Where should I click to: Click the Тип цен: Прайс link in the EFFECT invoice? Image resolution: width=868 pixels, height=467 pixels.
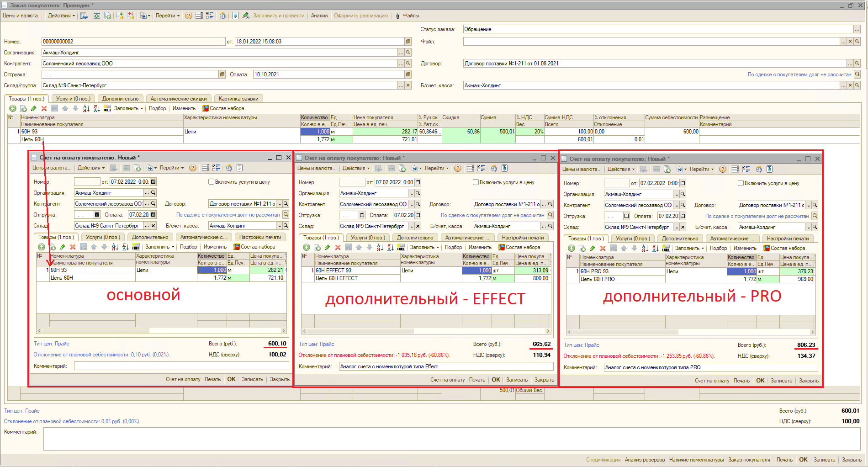click(x=317, y=344)
